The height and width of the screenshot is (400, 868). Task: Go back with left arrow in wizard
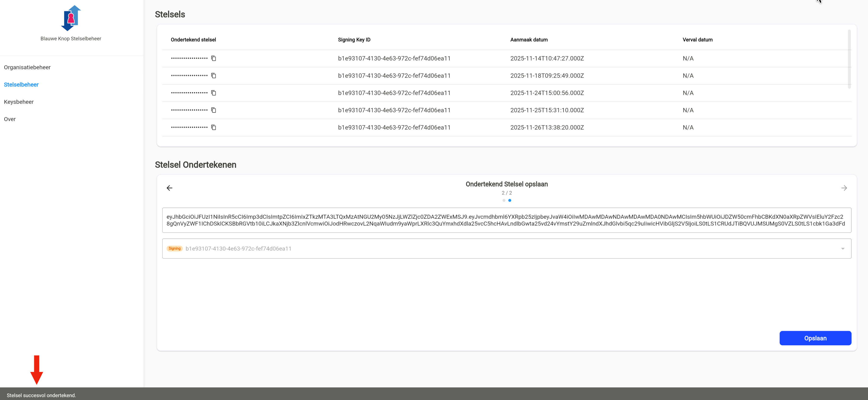click(x=169, y=188)
